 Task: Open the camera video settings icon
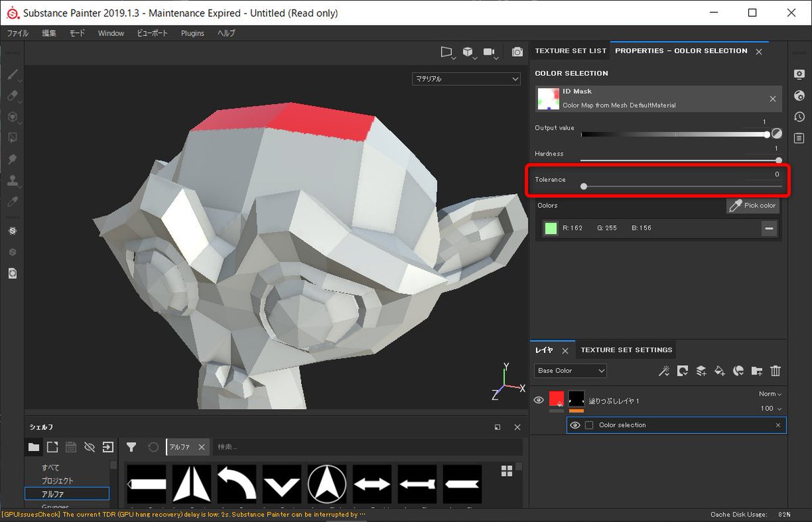click(489, 52)
